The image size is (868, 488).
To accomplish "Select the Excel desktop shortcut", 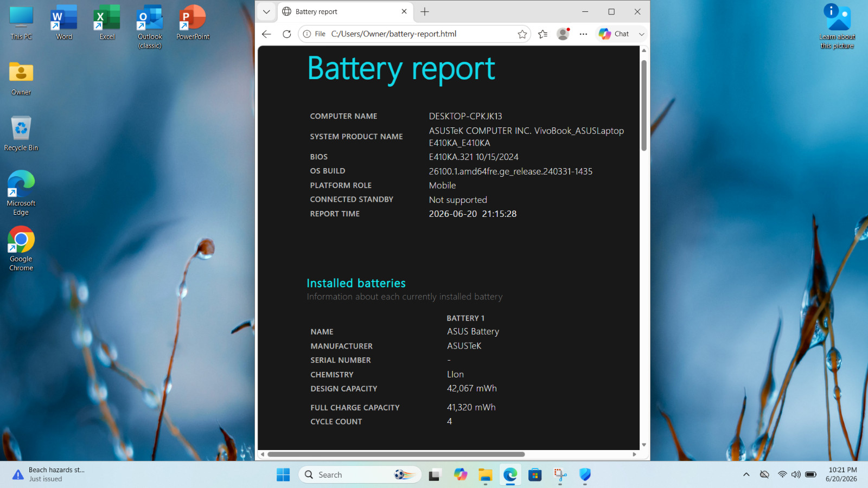I will click(x=107, y=23).
